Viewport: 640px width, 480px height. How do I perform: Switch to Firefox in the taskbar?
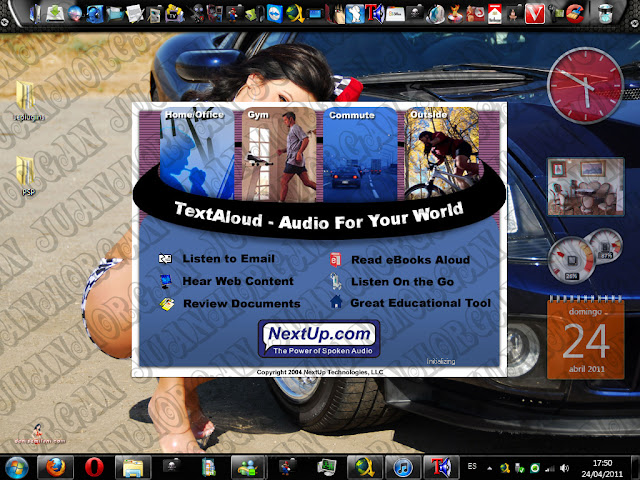click(x=56, y=467)
